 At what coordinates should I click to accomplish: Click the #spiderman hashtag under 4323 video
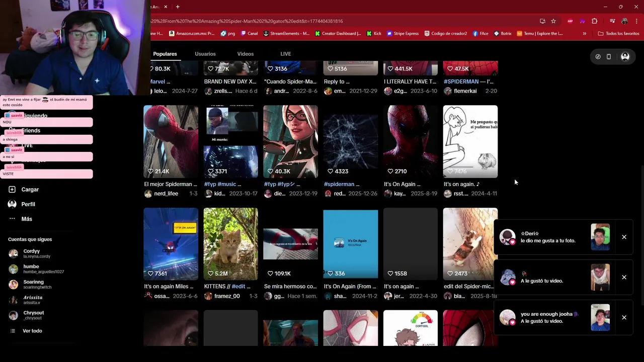pos(339,184)
